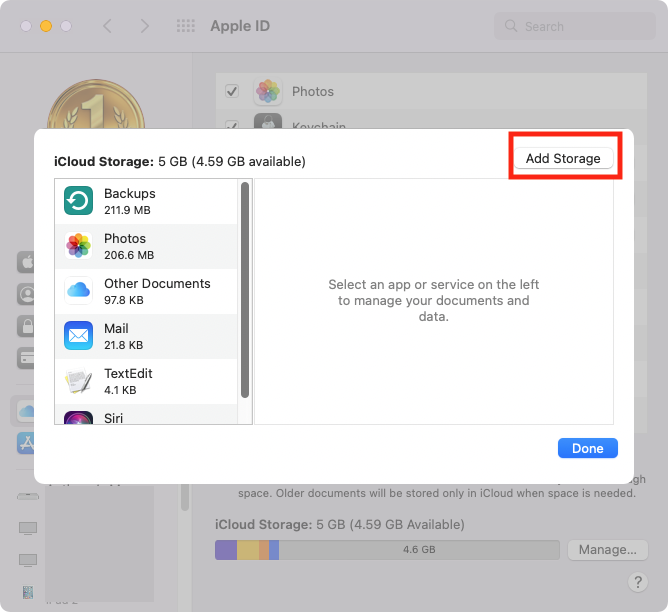This screenshot has width=668, height=612.
Task: Click the Add Storage button
Action: tap(563, 158)
